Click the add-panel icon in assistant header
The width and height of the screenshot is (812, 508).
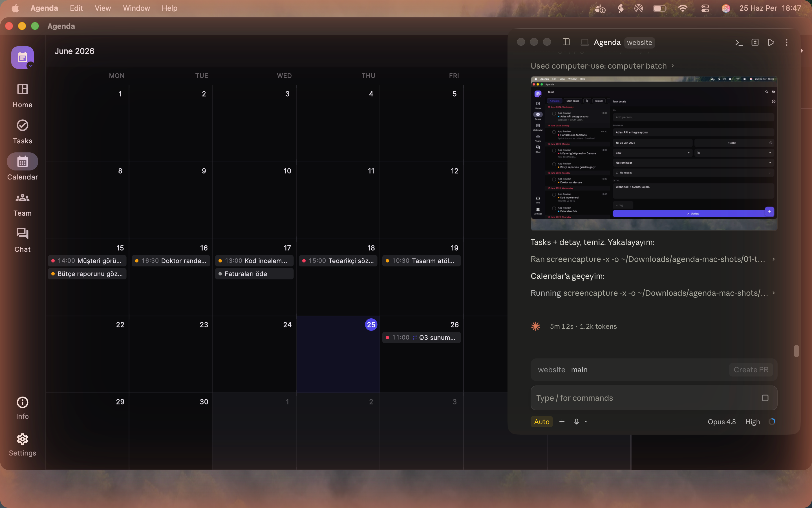(x=755, y=42)
